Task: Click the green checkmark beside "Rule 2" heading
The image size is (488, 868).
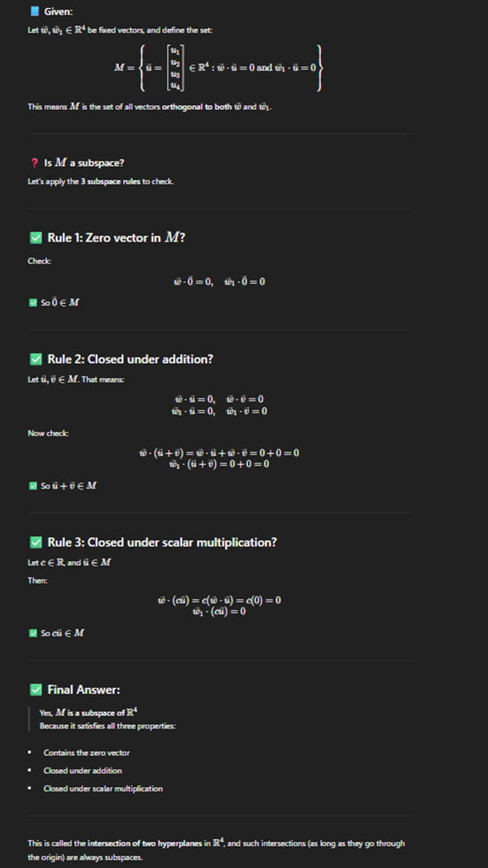Action: pos(36,359)
